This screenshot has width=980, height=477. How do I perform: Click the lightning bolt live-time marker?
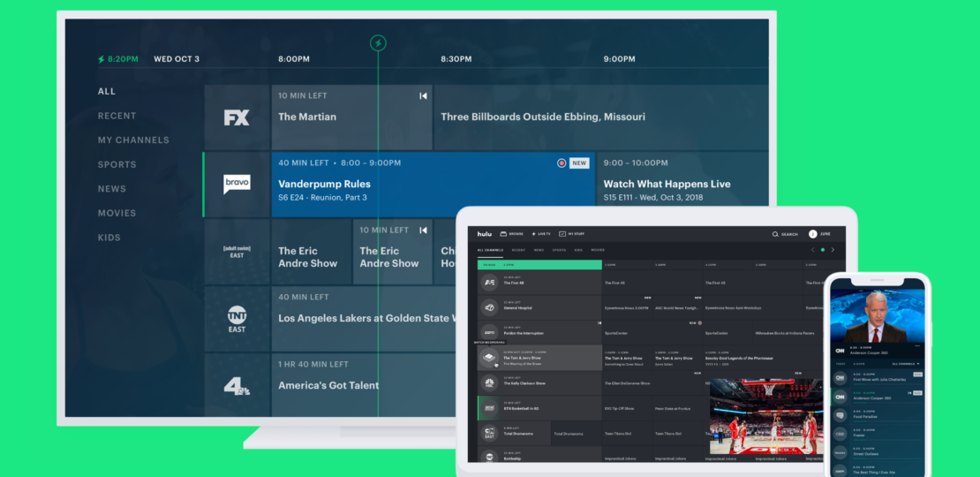pyautogui.click(x=378, y=42)
